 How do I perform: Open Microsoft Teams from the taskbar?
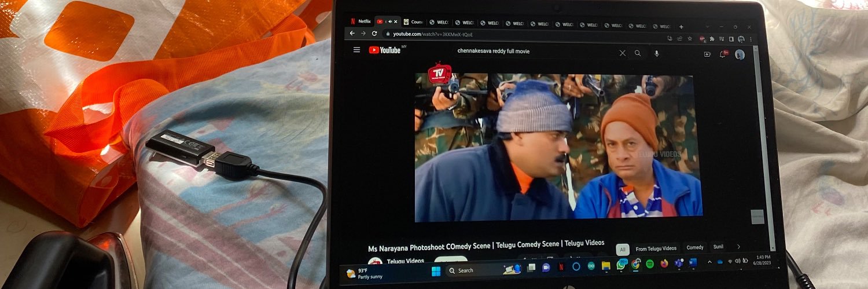679,263
